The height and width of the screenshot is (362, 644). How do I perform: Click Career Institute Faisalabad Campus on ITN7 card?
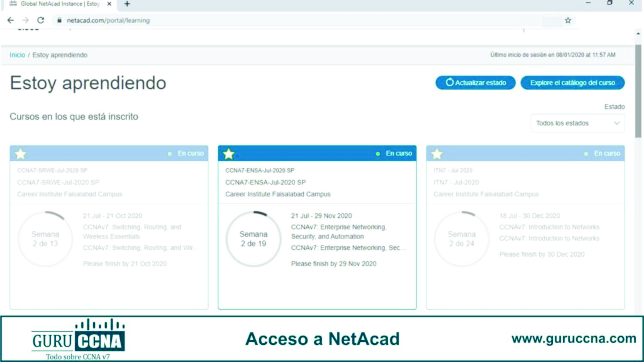pyautogui.click(x=486, y=194)
